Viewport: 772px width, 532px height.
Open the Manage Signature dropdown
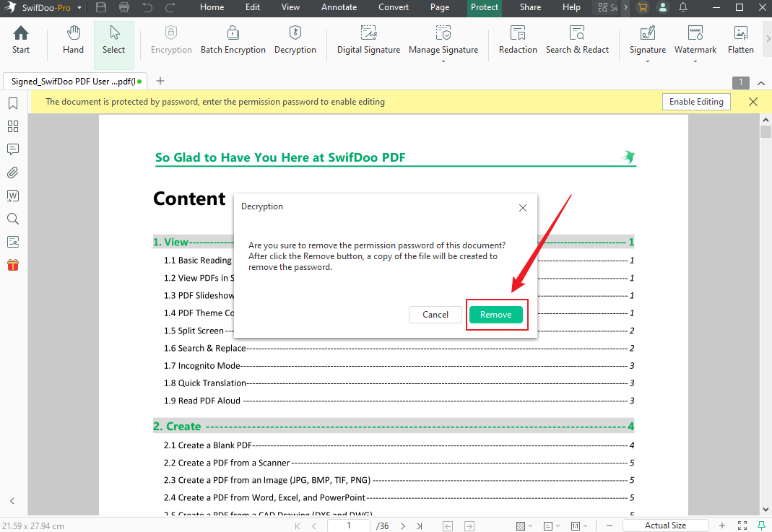tap(443, 60)
